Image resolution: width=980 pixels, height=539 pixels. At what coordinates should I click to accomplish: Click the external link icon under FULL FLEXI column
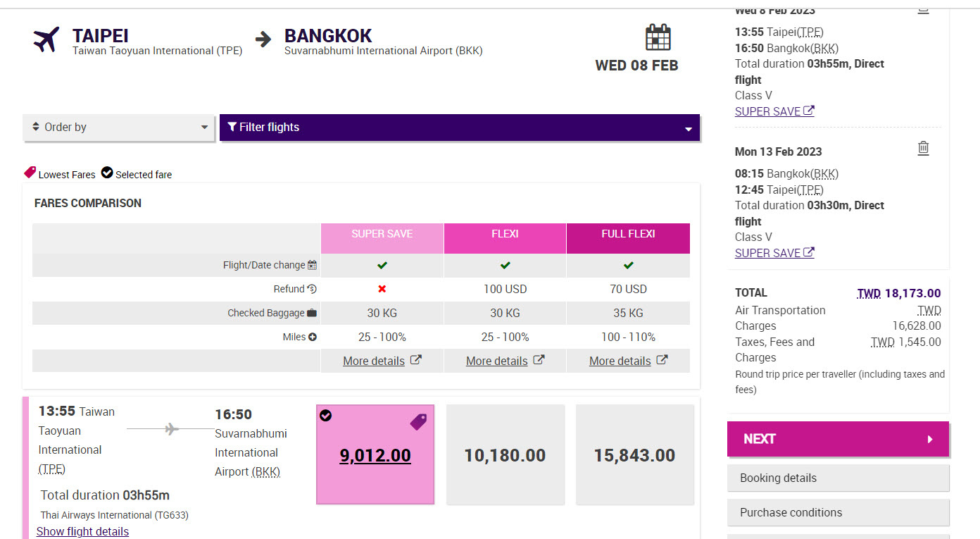click(662, 360)
